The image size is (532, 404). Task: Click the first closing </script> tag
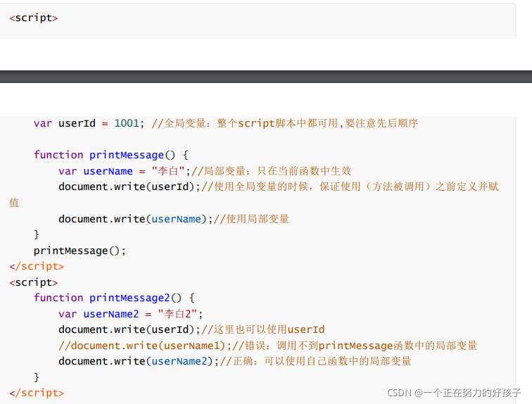coord(37,267)
